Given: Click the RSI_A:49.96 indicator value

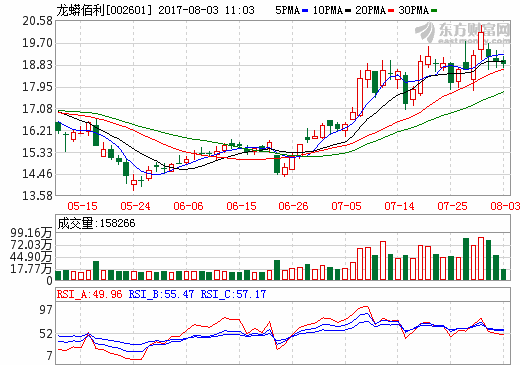Looking at the screenshot, I should [90, 294].
